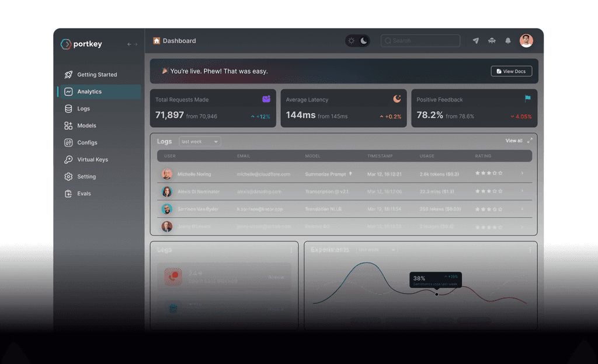The image size is (598, 364).
Task: Click the UFO icon next to the bell
Action: [492, 41]
